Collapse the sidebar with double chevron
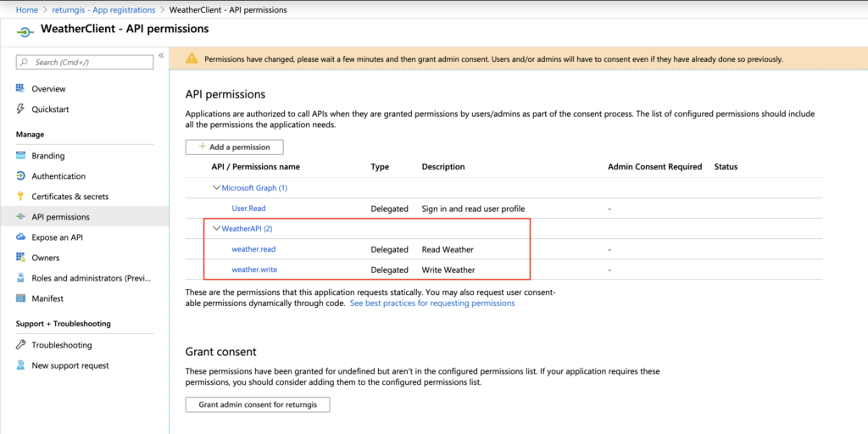This screenshot has height=434, width=868. (x=161, y=55)
